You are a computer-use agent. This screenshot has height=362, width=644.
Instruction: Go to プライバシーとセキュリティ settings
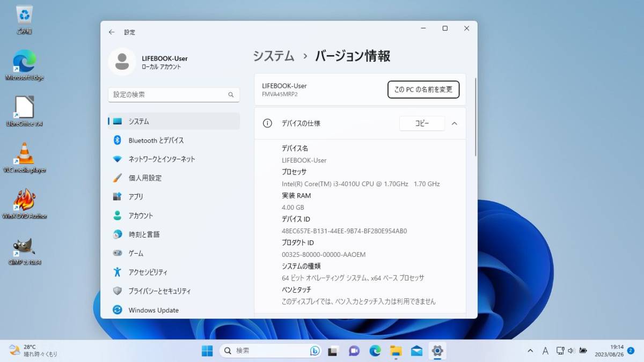click(174, 291)
